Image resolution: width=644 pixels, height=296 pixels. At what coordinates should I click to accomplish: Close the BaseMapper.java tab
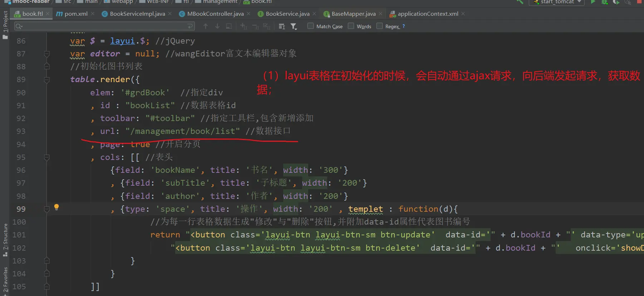click(x=380, y=14)
